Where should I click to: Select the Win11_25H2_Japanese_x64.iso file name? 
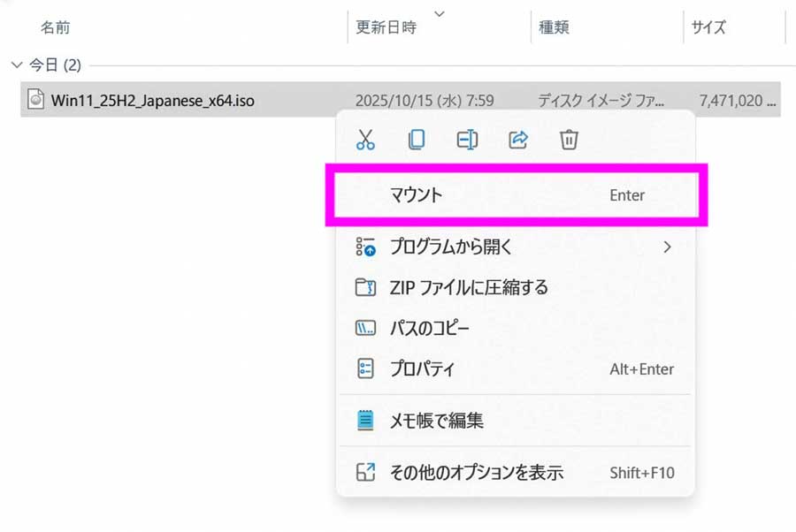coord(152,101)
